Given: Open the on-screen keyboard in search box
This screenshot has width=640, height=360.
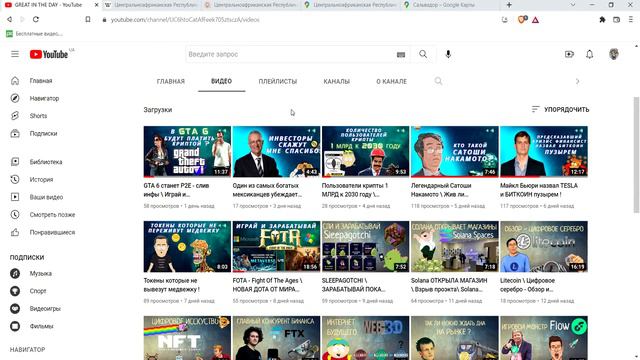Looking at the screenshot, I should coord(401,54).
